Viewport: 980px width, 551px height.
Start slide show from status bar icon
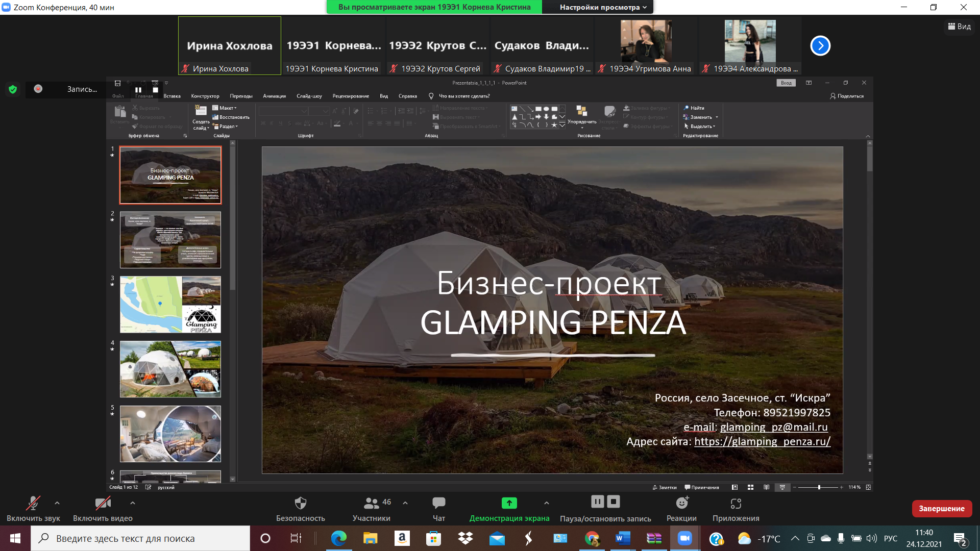(782, 487)
